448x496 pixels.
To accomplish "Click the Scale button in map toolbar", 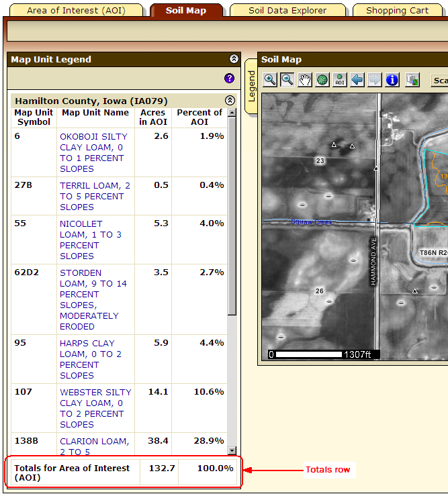I will click(x=439, y=81).
